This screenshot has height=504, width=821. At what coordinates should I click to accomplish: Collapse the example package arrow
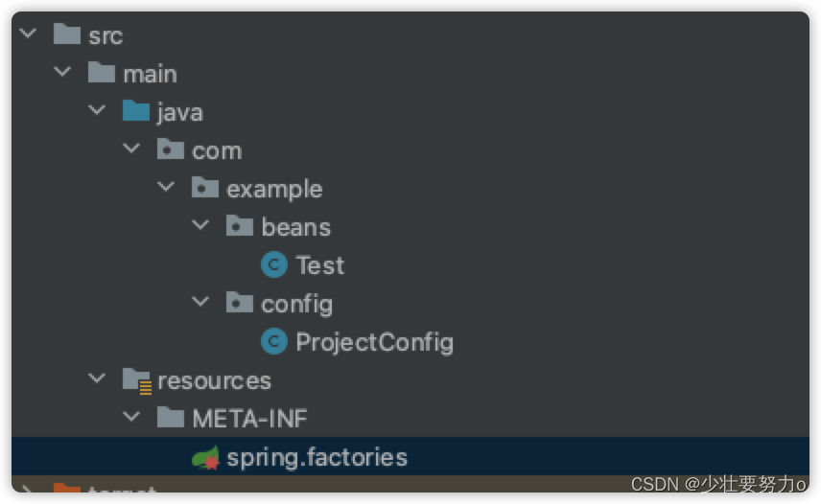click(x=166, y=188)
